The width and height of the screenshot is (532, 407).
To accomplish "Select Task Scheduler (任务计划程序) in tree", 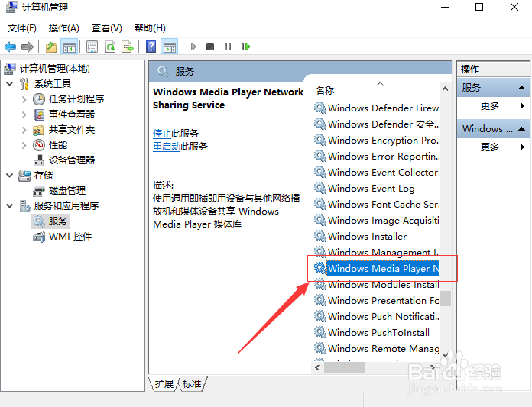I will coord(76,99).
